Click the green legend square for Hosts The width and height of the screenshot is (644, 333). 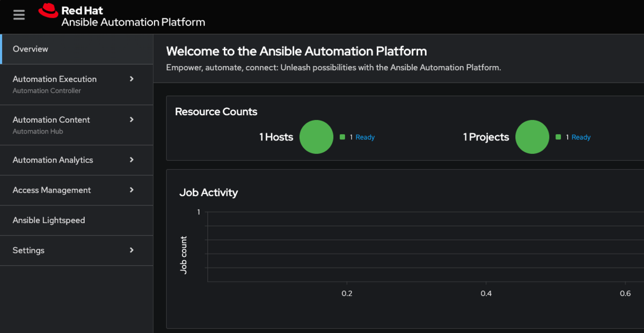tap(342, 137)
